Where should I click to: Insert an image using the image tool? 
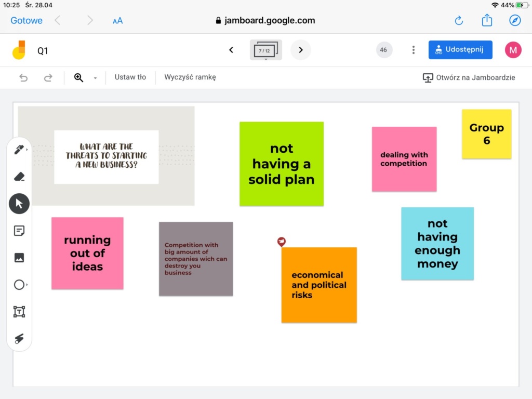point(19,258)
